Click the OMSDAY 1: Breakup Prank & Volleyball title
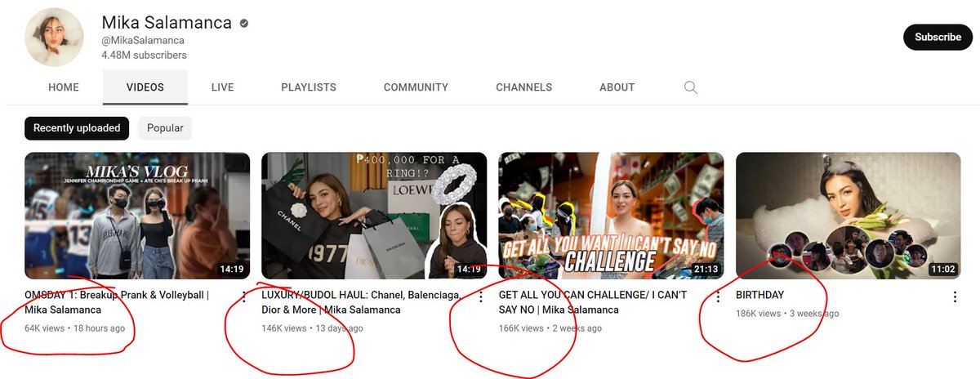The width and height of the screenshot is (980, 379). click(117, 302)
